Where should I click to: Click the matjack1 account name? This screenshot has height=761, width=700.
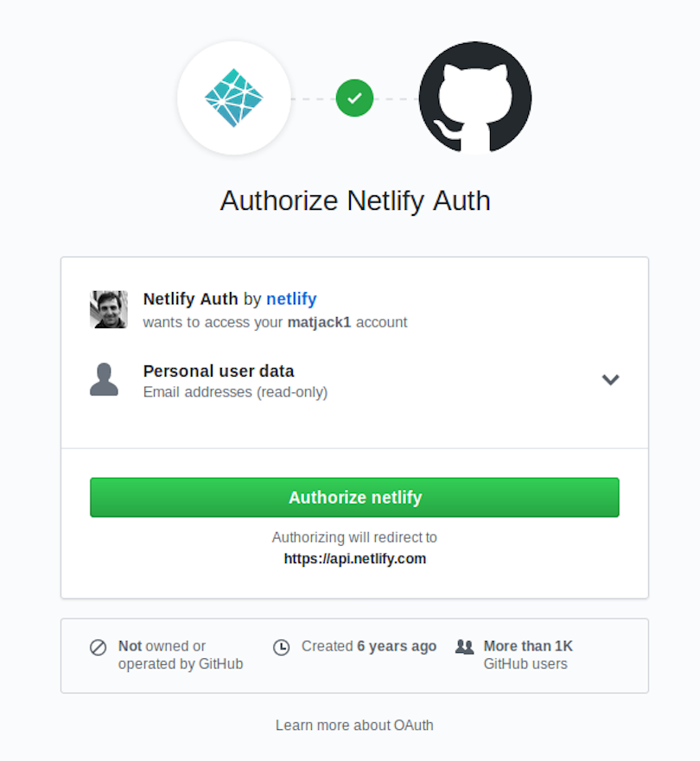(319, 322)
